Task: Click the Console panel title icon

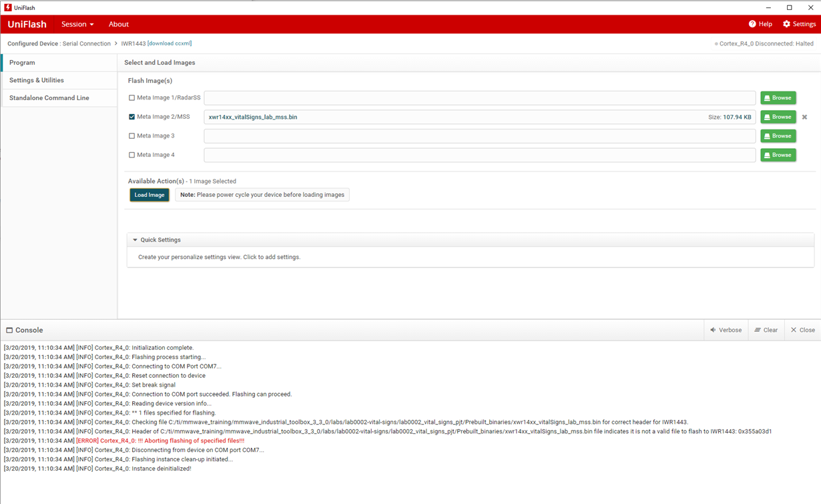Action: 9,330
